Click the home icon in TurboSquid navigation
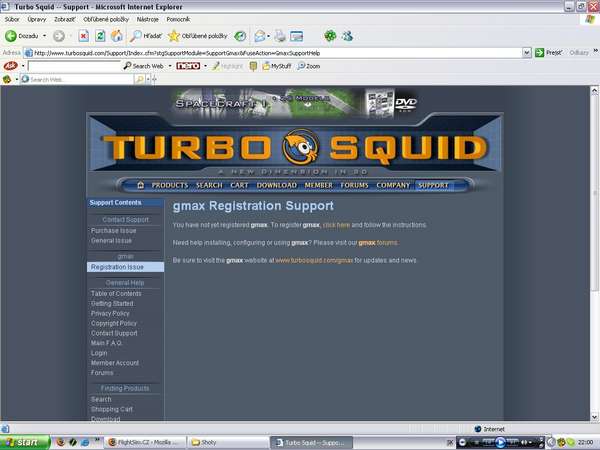 tap(140, 185)
